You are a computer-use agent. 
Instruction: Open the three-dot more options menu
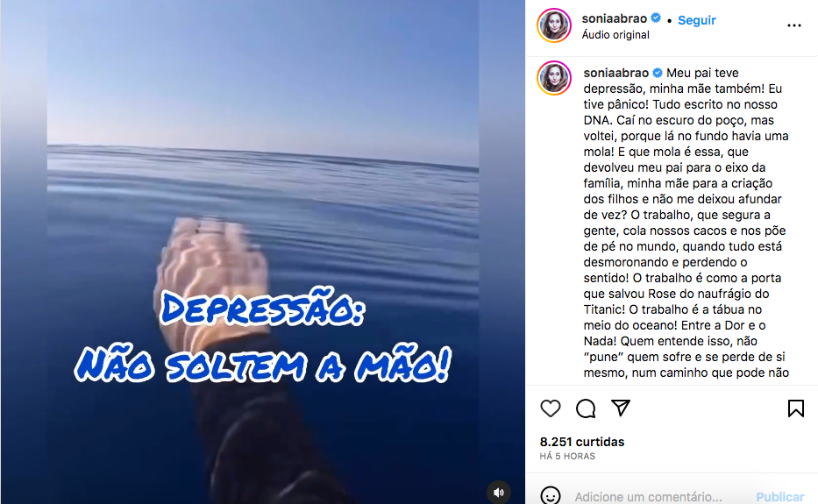[793, 25]
